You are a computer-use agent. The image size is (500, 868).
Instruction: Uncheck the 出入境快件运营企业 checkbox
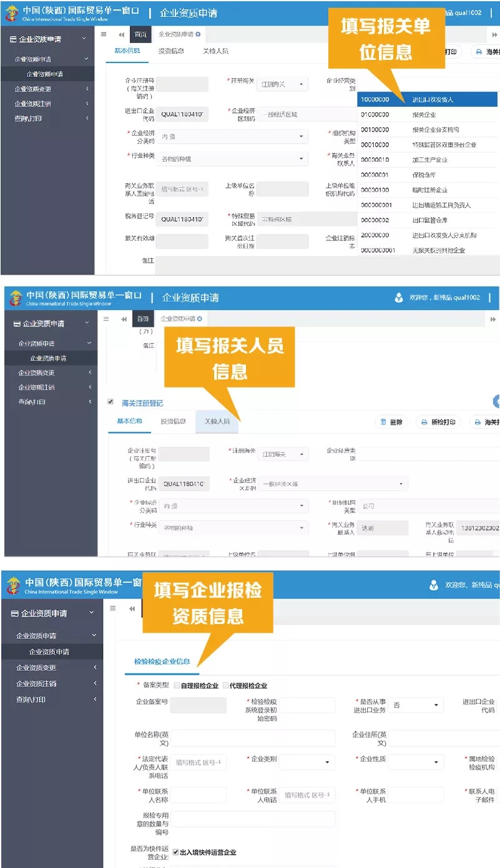point(175,852)
